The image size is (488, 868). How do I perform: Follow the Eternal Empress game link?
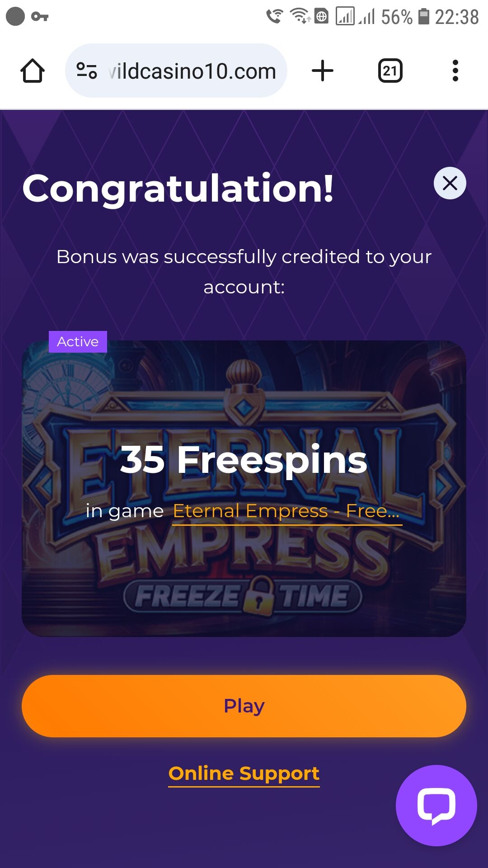click(287, 512)
